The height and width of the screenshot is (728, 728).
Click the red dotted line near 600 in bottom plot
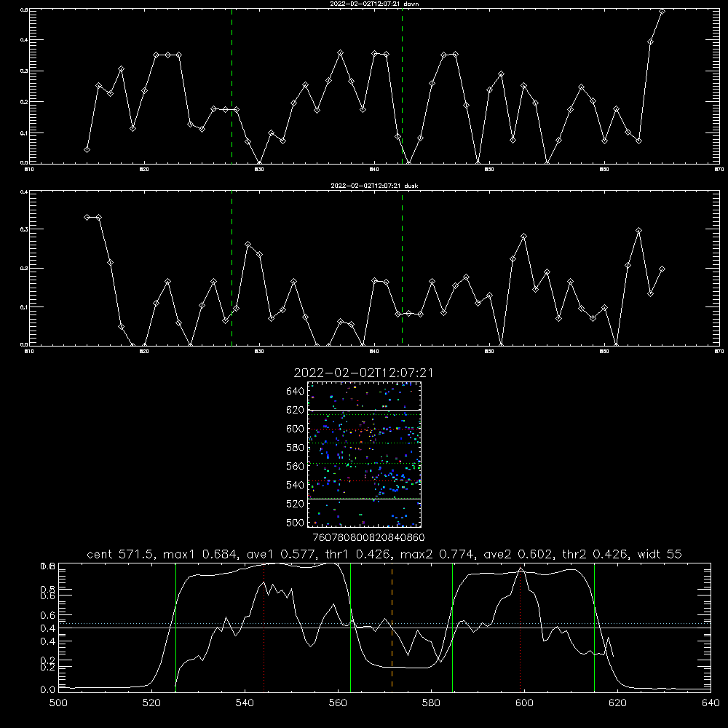click(x=520, y=628)
